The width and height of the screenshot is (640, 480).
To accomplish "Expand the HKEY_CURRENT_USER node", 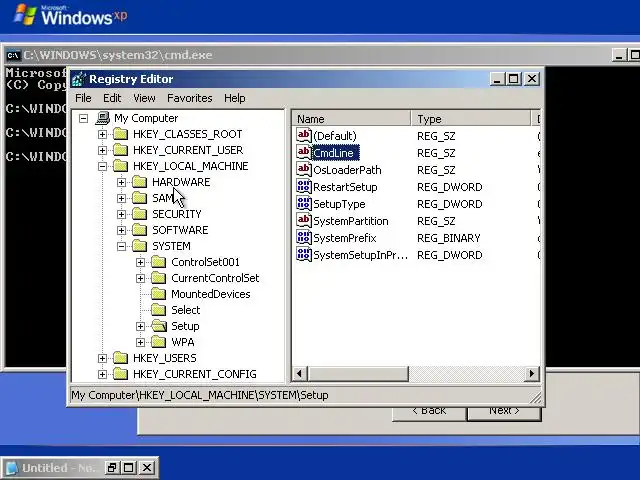I will point(102,150).
